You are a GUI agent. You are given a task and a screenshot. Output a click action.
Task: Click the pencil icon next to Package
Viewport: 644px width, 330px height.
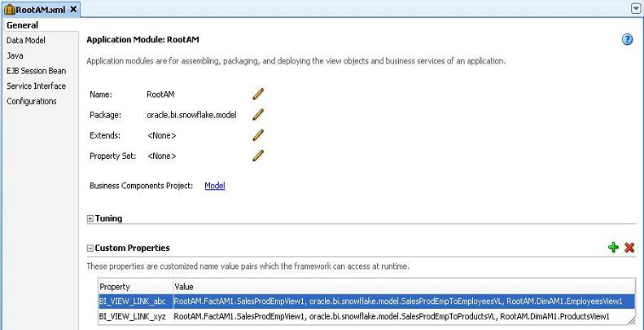tap(258, 115)
